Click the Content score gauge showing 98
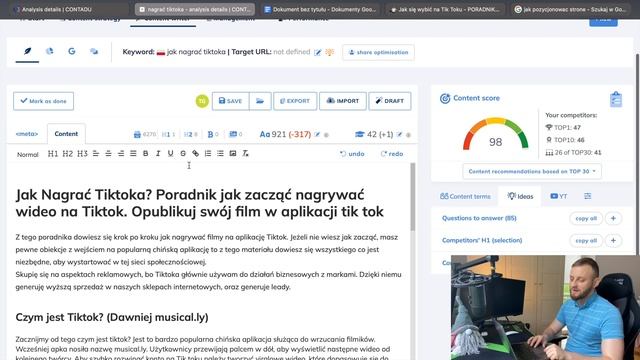Image resolution: width=640 pixels, height=360 pixels. pyautogui.click(x=496, y=135)
